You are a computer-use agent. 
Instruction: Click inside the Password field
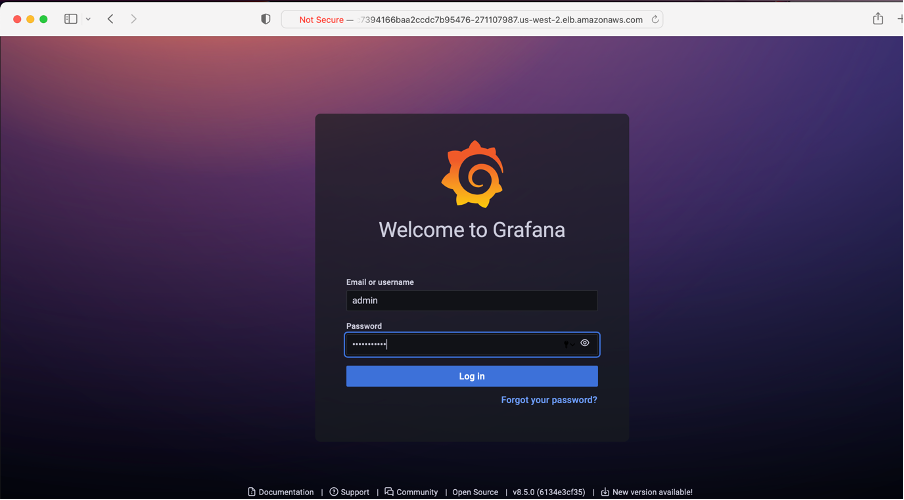[x=472, y=344]
